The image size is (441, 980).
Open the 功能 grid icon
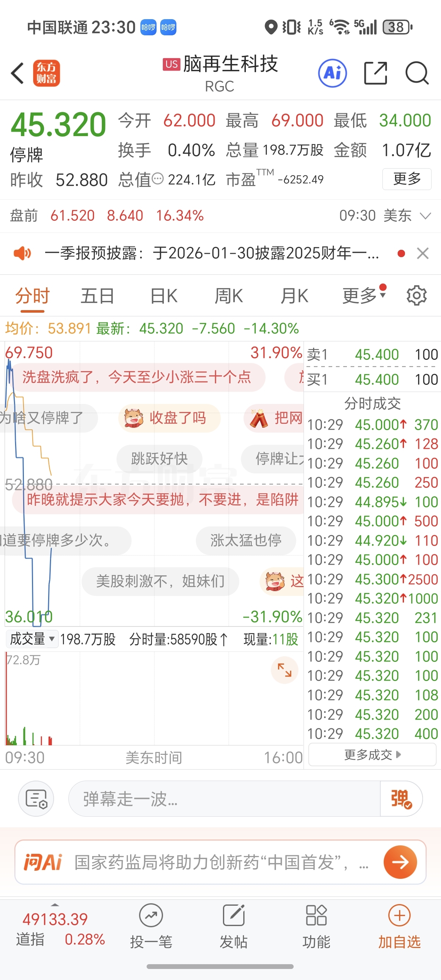click(x=316, y=916)
